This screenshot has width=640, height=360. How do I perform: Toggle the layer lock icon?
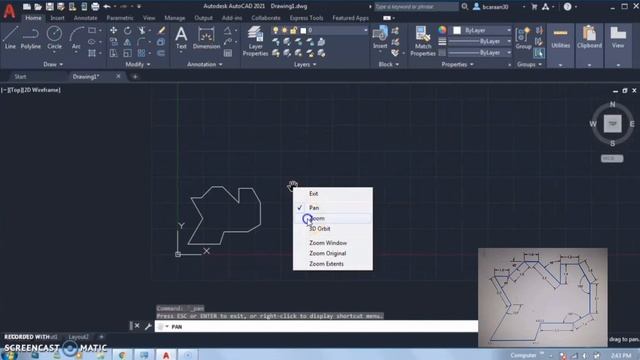[293, 31]
